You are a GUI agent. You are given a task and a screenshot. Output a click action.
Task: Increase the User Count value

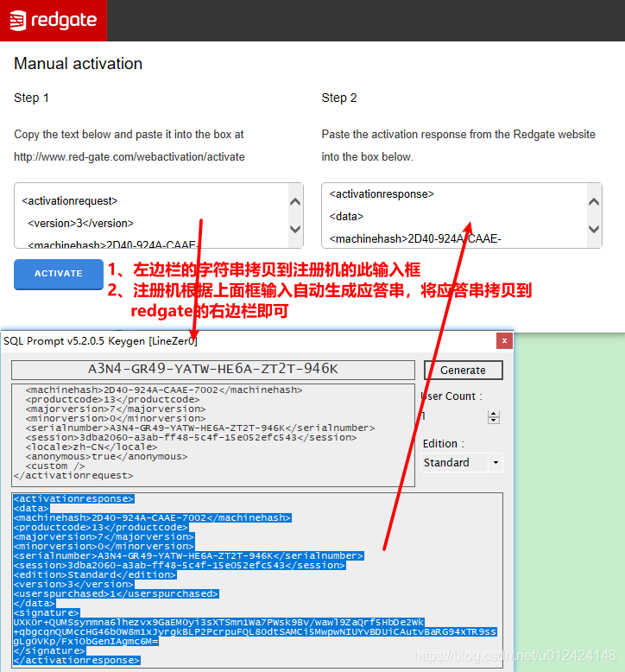[x=494, y=413]
